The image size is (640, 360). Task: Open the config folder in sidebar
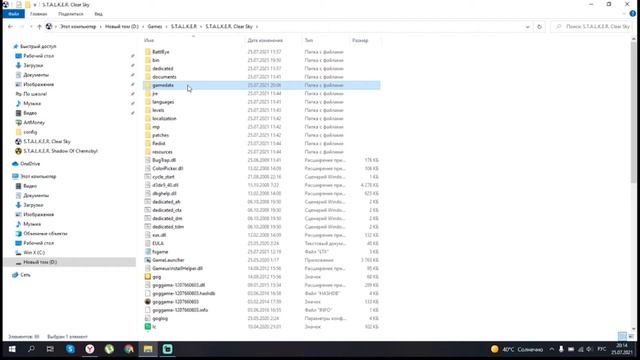30,132
